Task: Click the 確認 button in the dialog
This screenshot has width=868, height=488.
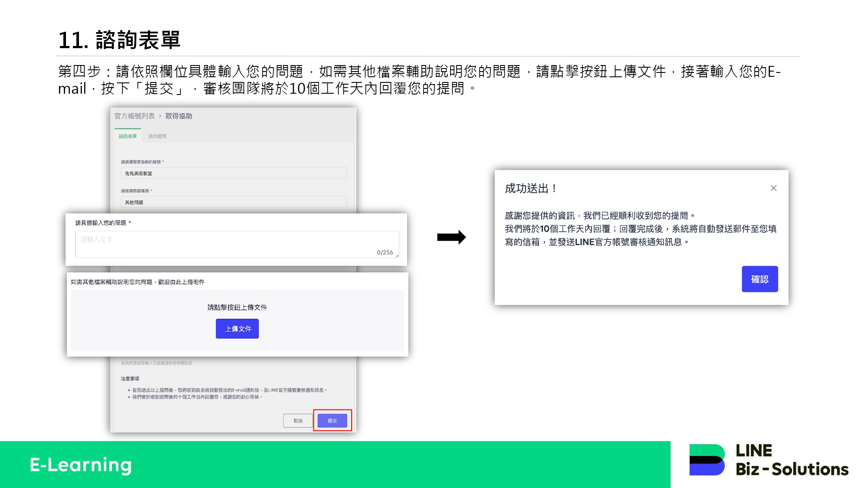Action: [759, 279]
